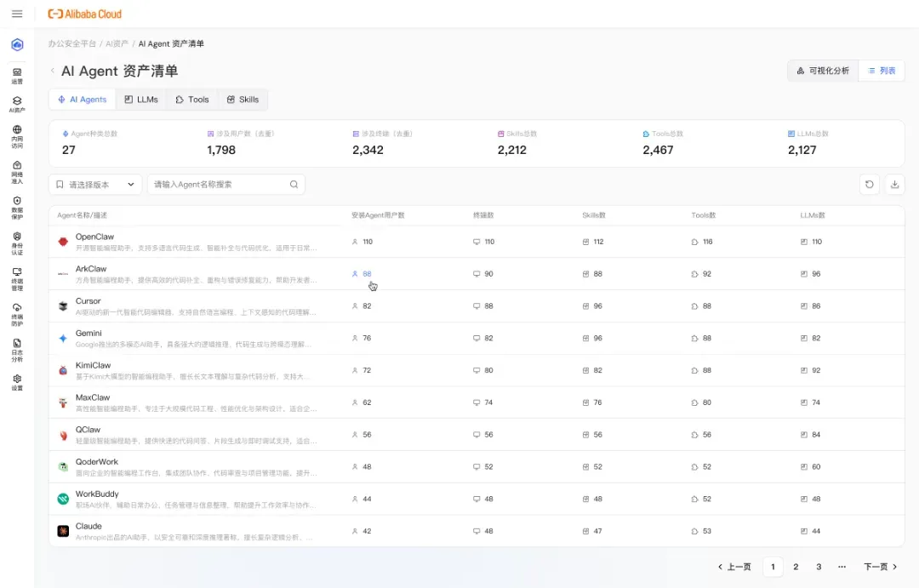The image size is (919, 588).
Task: Click the Claude agent icon
Action: pos(63,531)
